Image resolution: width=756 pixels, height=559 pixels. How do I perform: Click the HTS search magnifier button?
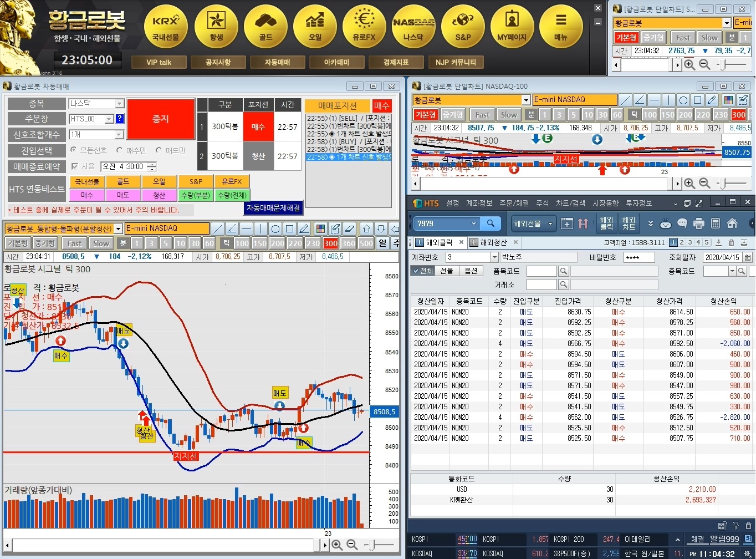pyautogui.click(x=491, y=223)
